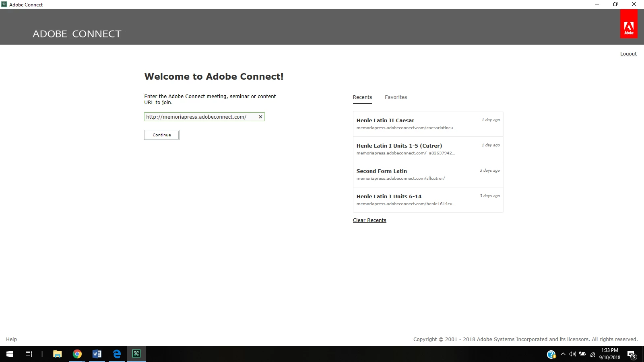The width and height of the screenshot is (644, 362).
Task: Clear the URL field with the X icon
Action: [x=260, y=117]
